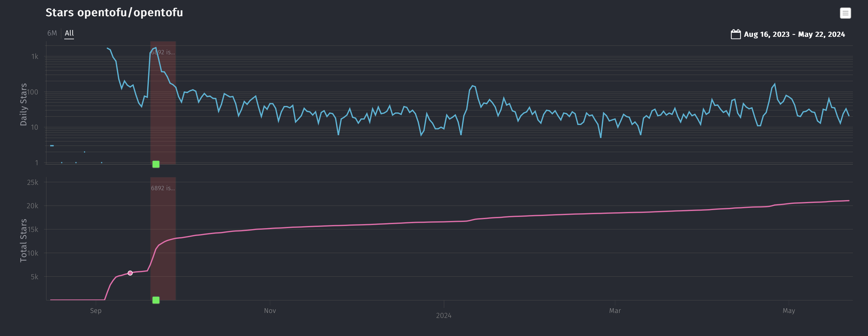
Task: Click the calendar icon beside the date range
Action: pos(736,34)
